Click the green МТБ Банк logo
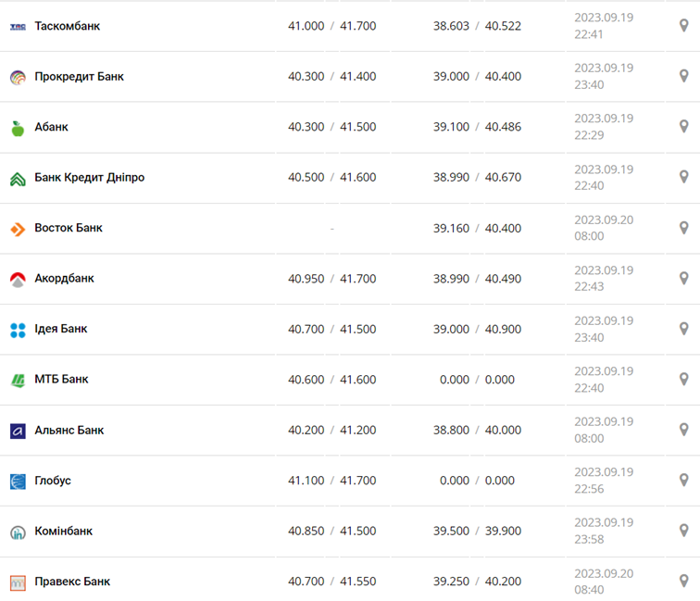The height and width of the screenshot is (601, 700). tap(18, 380)
